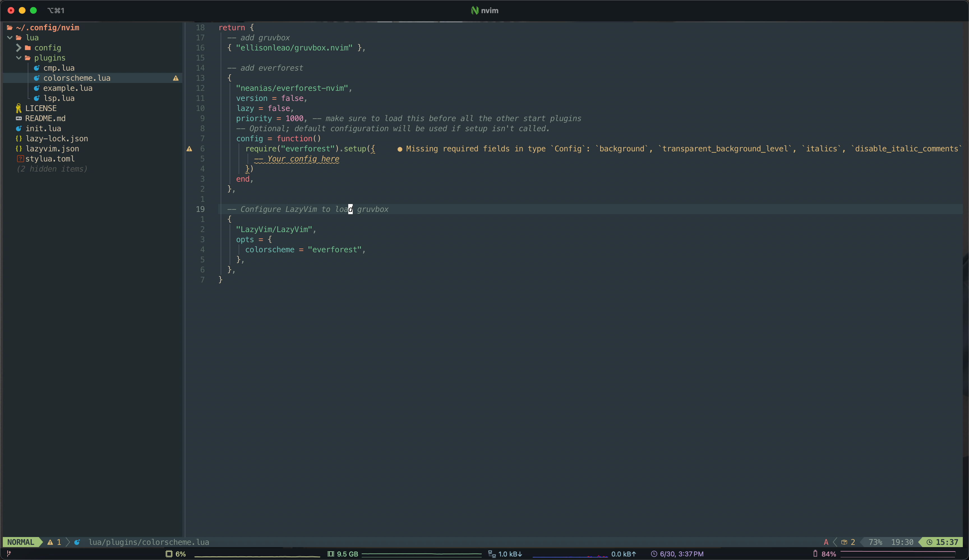Image resolution: width=969 pixels, height=560 pixels.
Task: Click the JSON braces icon beside lazyvim.json
Action: 19,148
